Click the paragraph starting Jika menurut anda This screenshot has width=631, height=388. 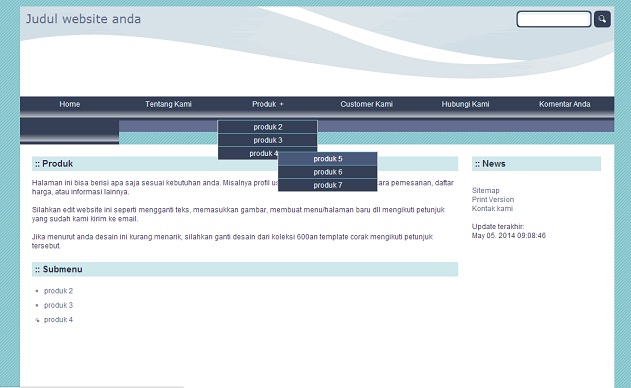(232, 241)
